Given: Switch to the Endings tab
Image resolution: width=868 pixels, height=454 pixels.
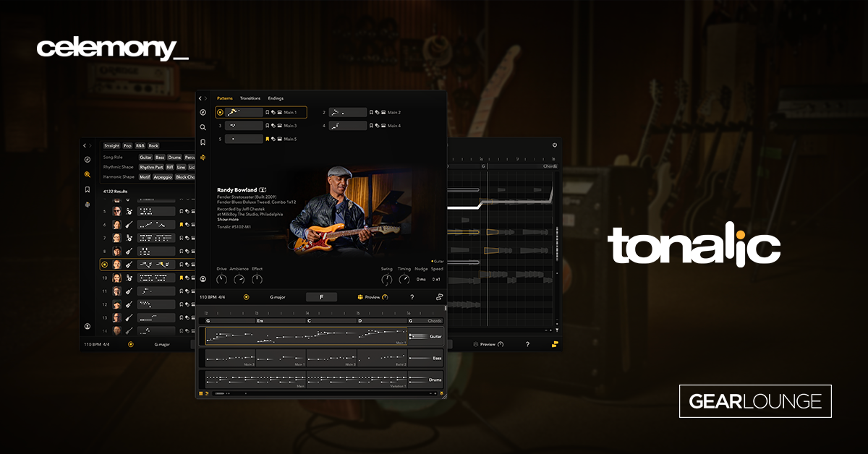Looking at the screenshot, I should click(x=276, y=98).
